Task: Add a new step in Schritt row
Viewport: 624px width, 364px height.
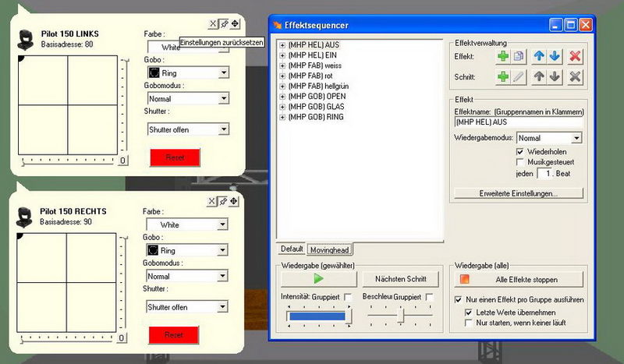Action: coord(503,76)
